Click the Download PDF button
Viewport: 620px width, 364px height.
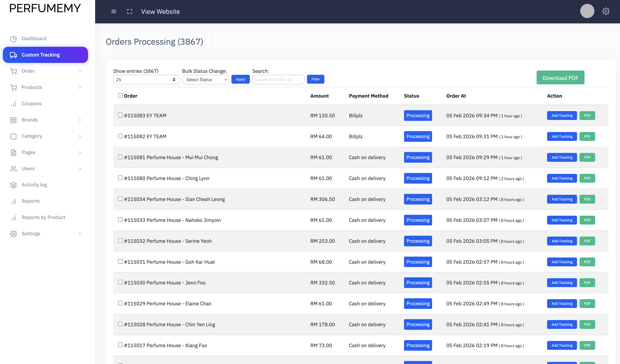click(560, 78)
